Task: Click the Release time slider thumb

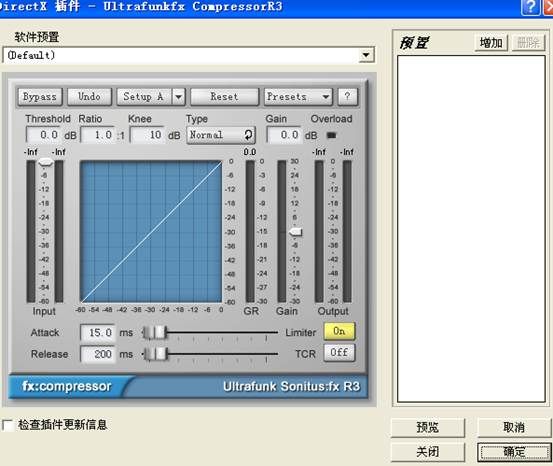Action: tap(156, 353)
